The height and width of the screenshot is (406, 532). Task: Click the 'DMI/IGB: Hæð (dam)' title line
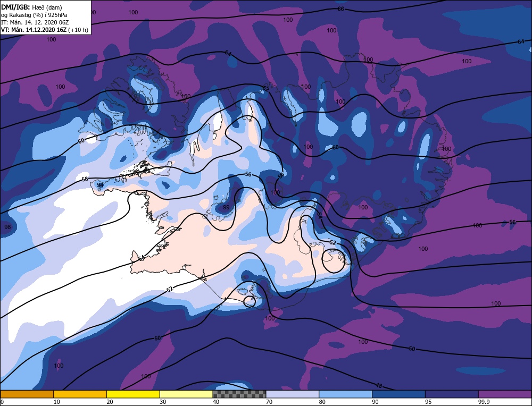pyautogui.click(x=31, y=7)
